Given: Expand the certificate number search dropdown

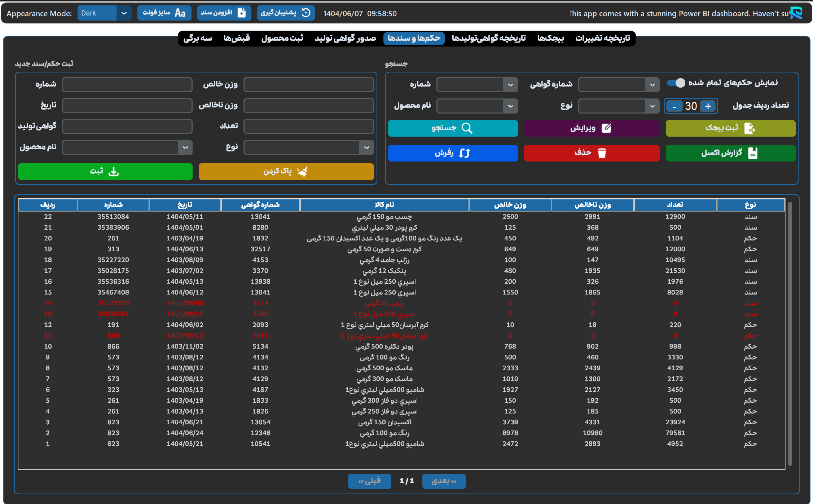Looking at the screenshot, I should 652,85.
